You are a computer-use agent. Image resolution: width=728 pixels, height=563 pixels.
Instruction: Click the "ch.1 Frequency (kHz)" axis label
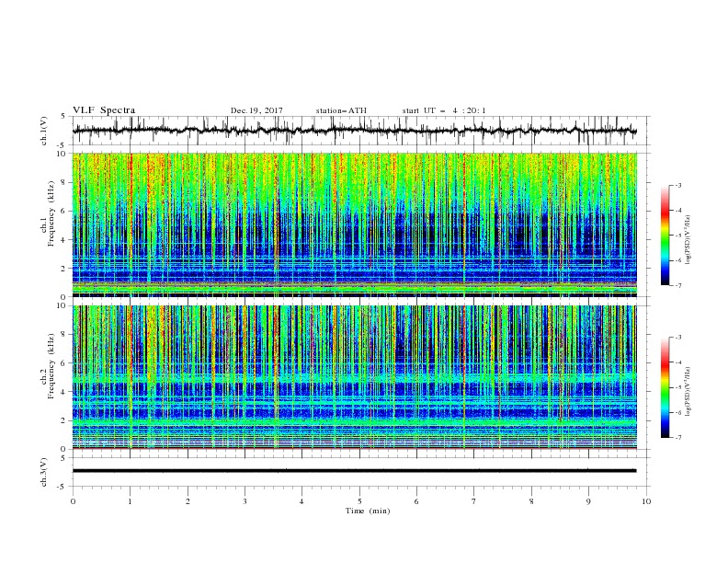pyautogui.click(x=48, y=212)
